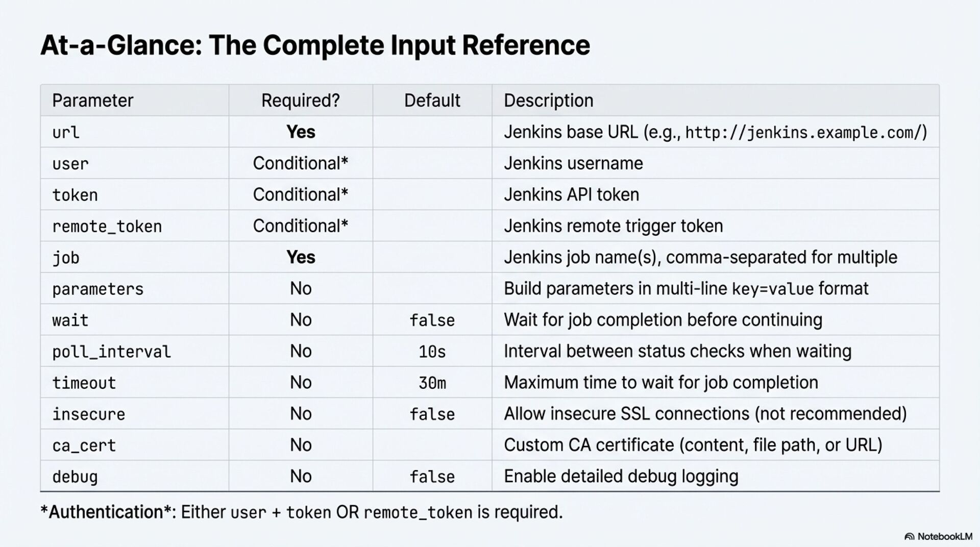The height and width of the screenshot is (547, 980).
Task: Click the Parameter column header
Action: click(x=92, y=101)
